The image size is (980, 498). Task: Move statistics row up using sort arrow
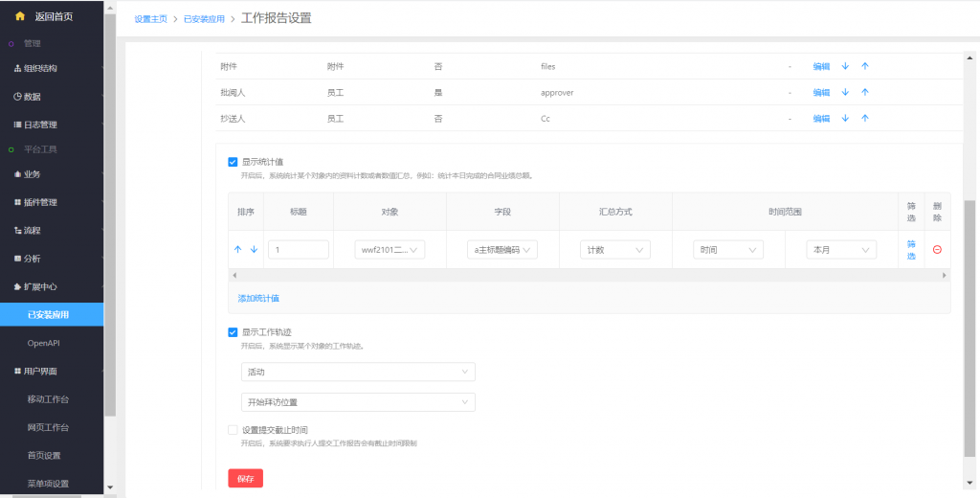238,249
